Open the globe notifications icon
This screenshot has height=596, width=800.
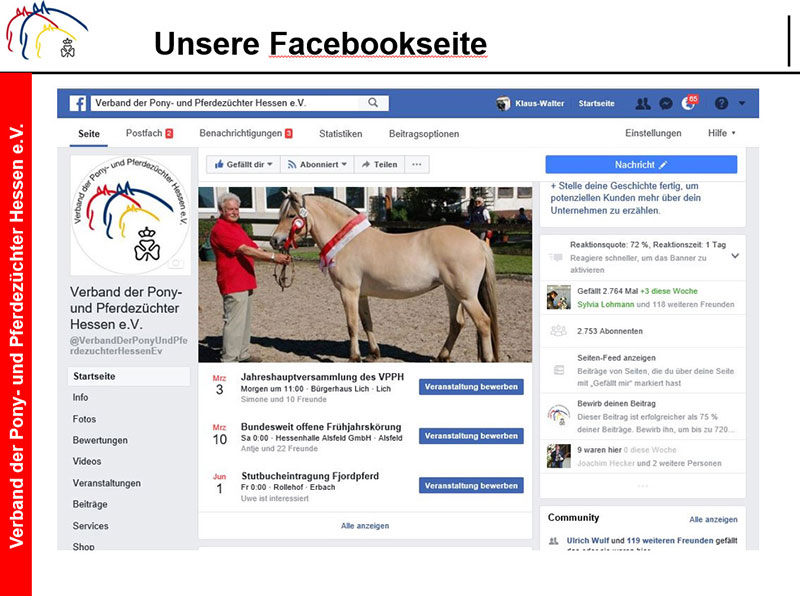689,103
